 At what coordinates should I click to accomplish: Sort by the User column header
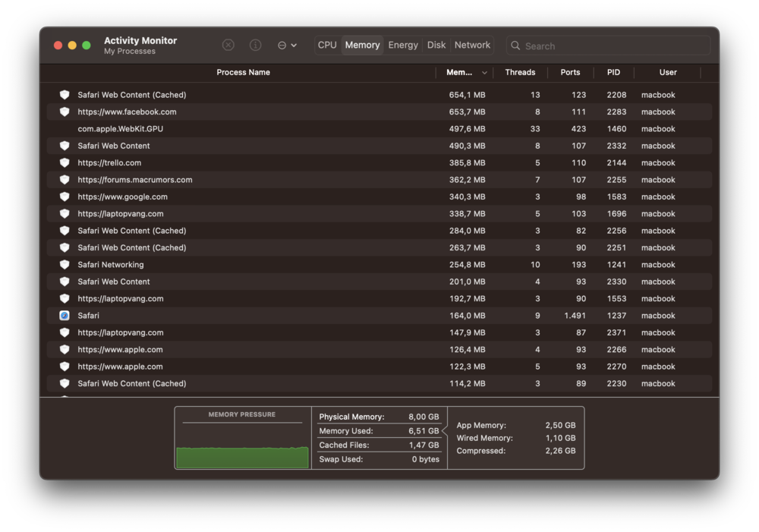coord(668,72)
